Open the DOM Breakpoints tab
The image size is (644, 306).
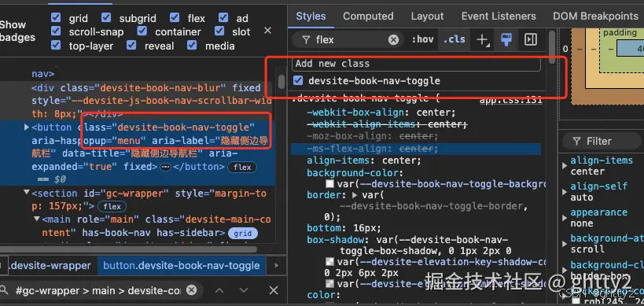pos(595,16)
